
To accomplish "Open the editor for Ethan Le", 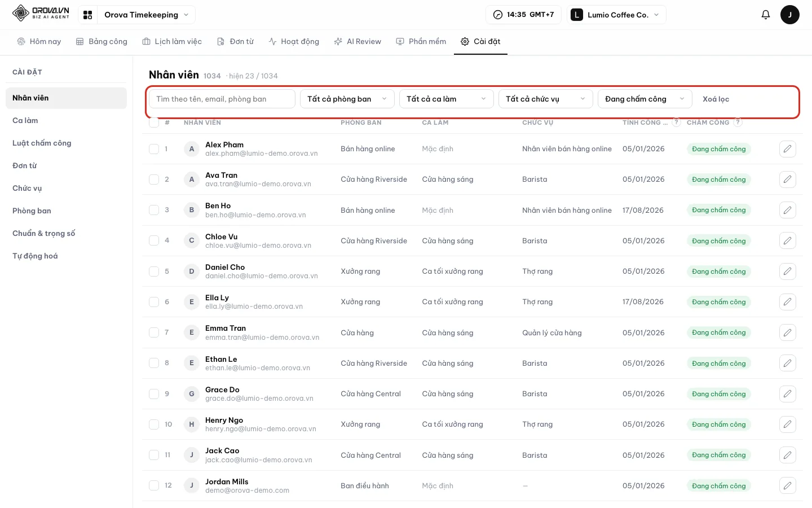I will pos(787,364).
